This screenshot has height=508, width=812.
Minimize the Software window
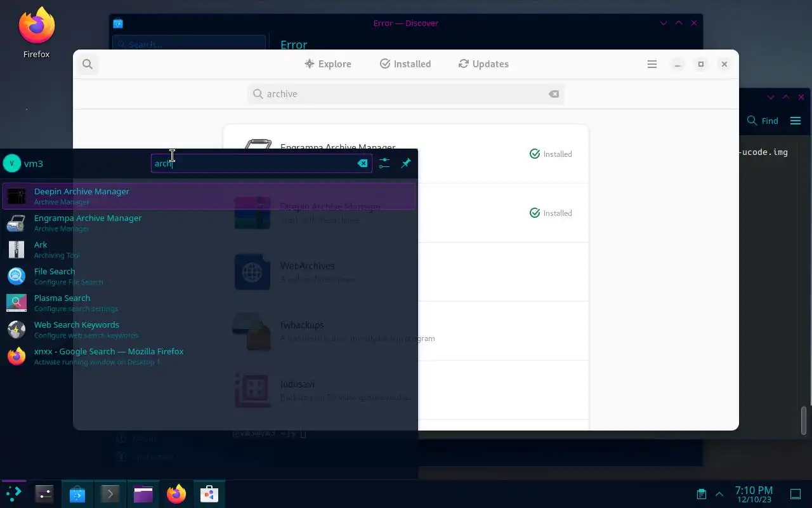(x=678, y=64)
